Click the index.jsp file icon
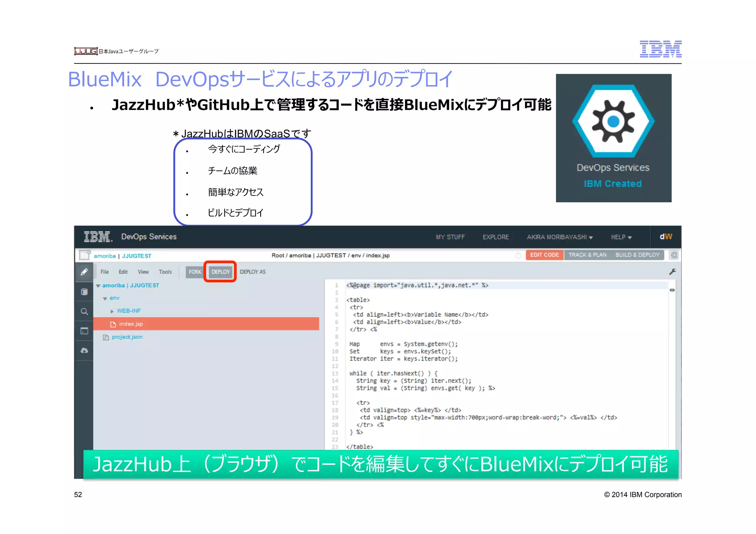Image resolution: width=756 pixels, height=534 pixels. point(113,324)
